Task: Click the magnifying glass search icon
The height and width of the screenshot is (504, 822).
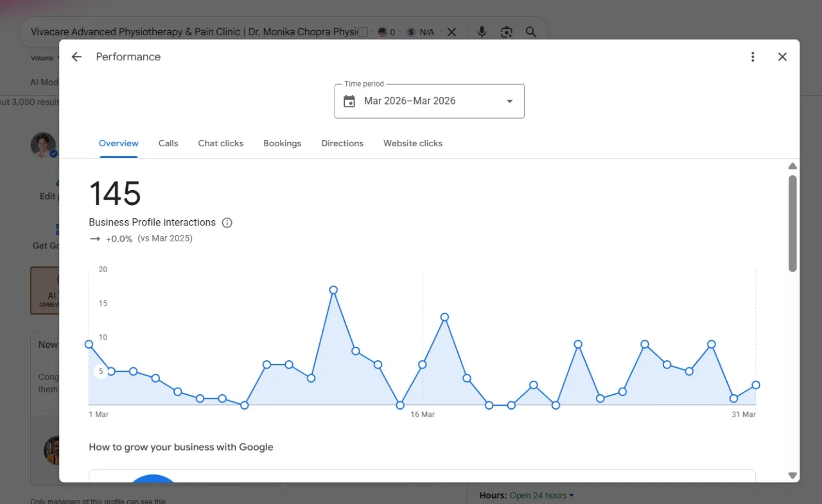Action: 531,32
